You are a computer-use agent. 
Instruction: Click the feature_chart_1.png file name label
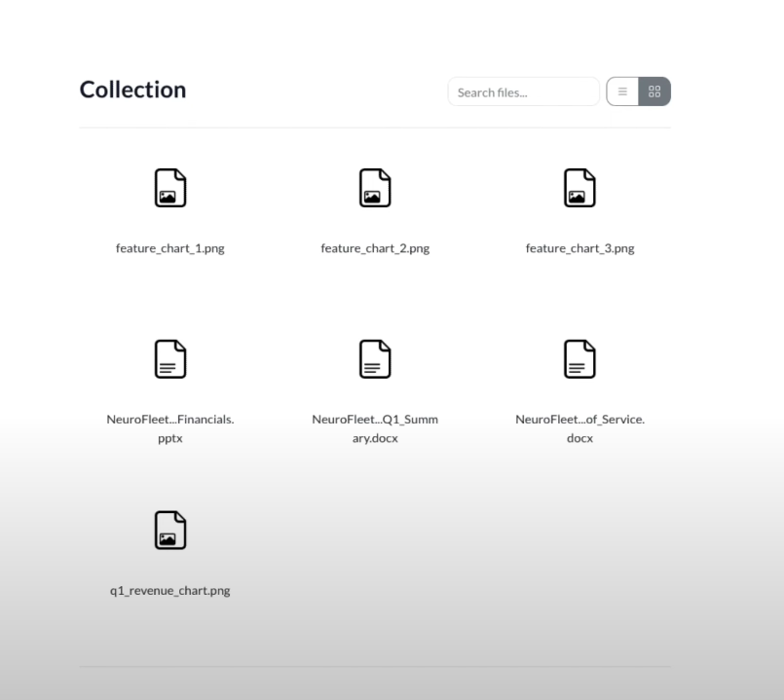(170, 248)
